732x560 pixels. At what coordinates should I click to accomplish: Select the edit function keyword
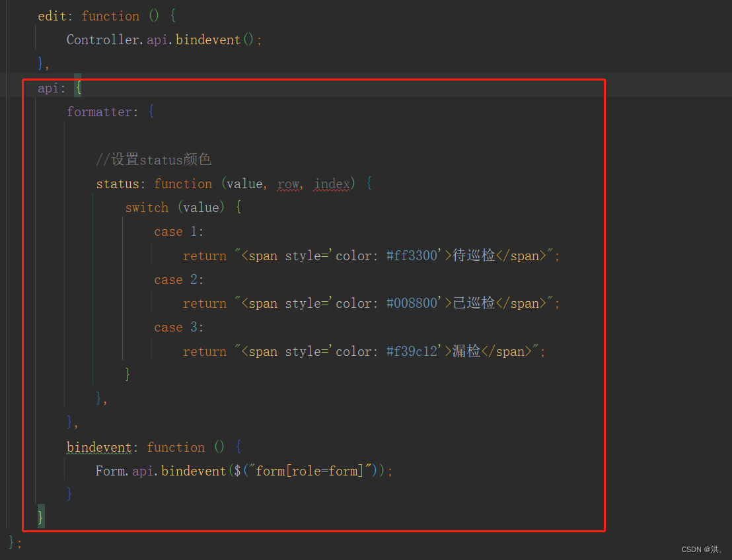tap(110, 15)
